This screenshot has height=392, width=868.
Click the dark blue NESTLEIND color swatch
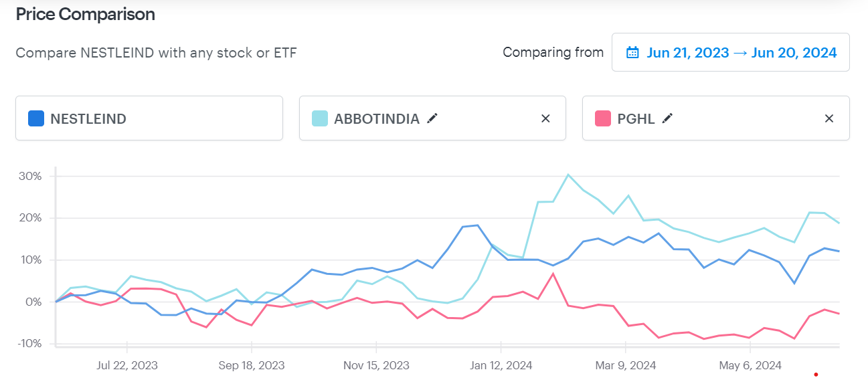pyautogui.click(x=36, y=118)
